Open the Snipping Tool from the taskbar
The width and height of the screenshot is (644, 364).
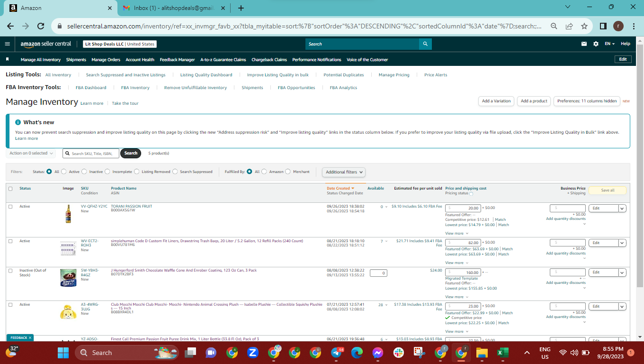coord(420,353)
